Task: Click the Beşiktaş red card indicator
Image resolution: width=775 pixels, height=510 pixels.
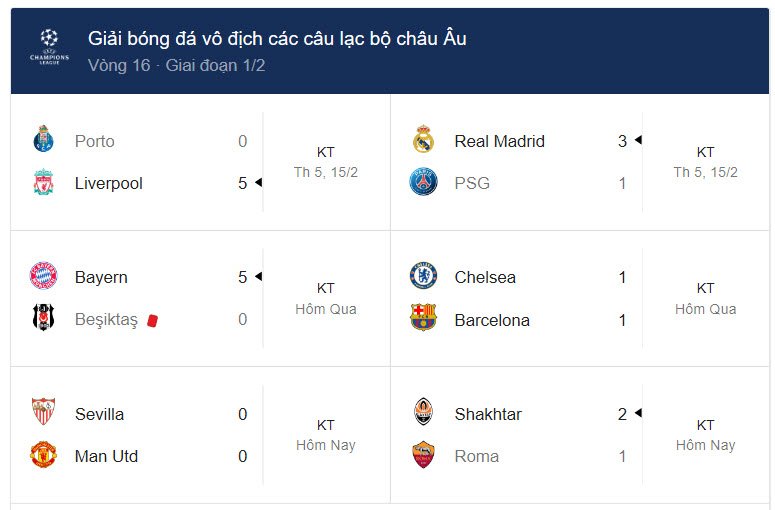Action: point(152,321)
